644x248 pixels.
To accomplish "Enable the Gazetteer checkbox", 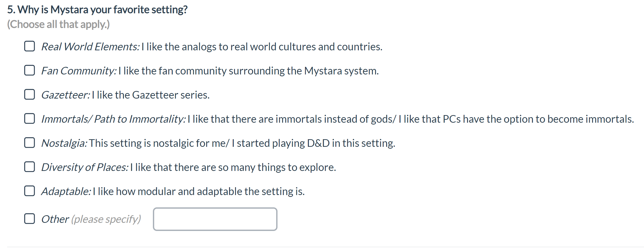I will 29,94.
